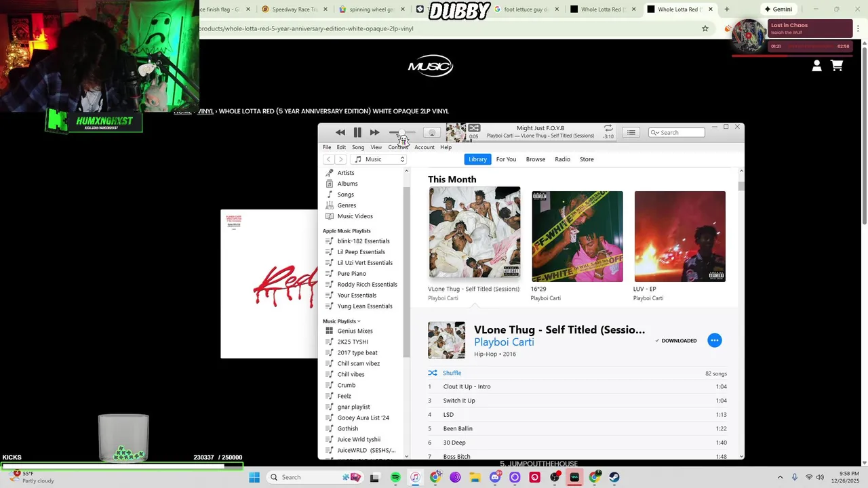
Task: Open the Pure Piano playlist
Action: point(351,274)
